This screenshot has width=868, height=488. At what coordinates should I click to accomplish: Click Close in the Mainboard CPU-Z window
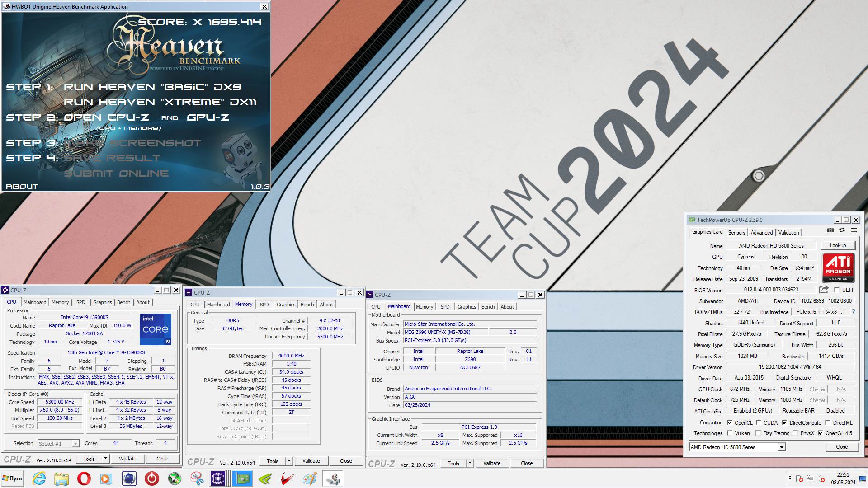point(527,463)
